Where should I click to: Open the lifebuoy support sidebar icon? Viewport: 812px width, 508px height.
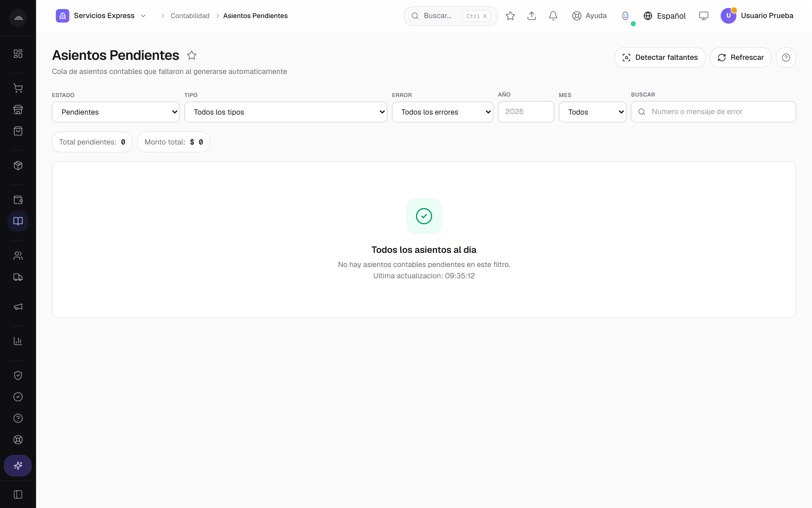point(18,440)
